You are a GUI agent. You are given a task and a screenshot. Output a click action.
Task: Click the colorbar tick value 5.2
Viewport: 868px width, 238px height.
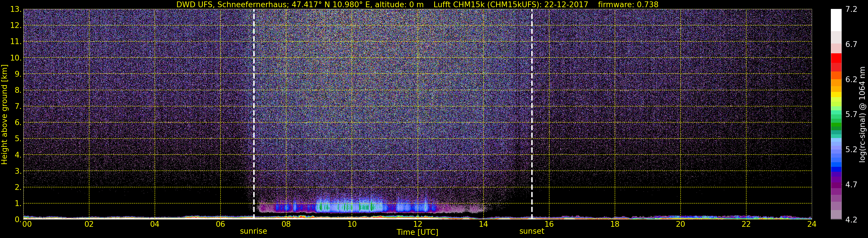coord(851,150)
